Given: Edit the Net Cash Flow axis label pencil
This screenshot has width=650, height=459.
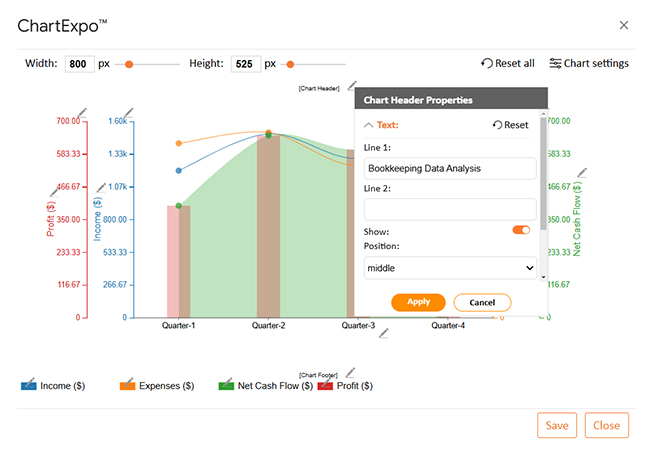Looking at the screenshot, I should pos(582,172).
